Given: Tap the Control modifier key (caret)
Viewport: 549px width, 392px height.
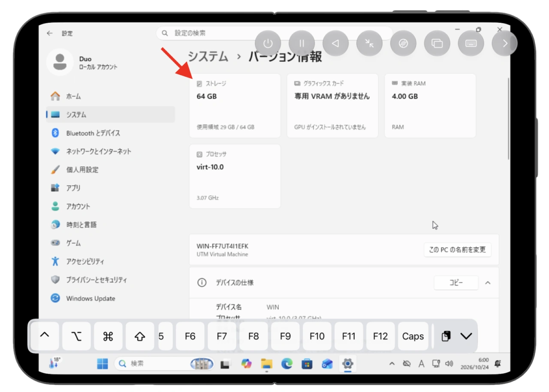Looking at the screenshot, I should point(44,336).
